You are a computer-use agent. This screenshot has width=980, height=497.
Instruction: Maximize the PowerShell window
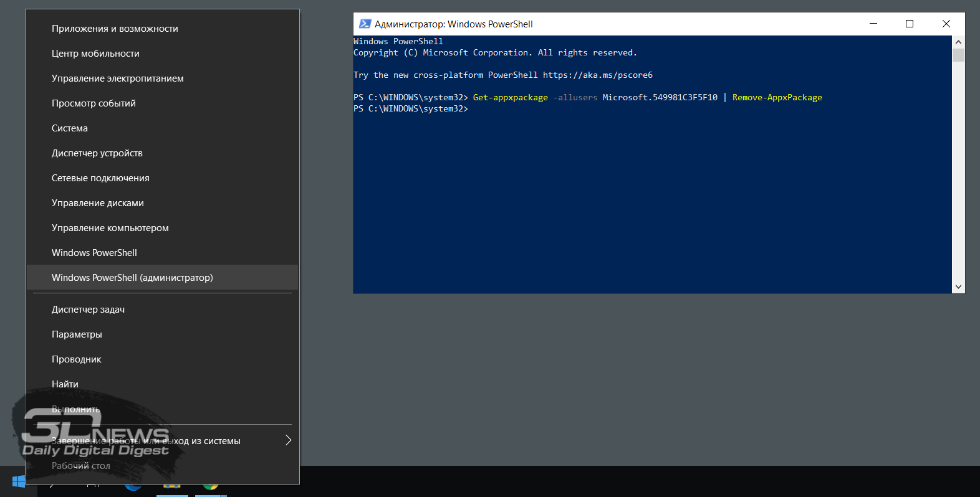tap(910, 24)
